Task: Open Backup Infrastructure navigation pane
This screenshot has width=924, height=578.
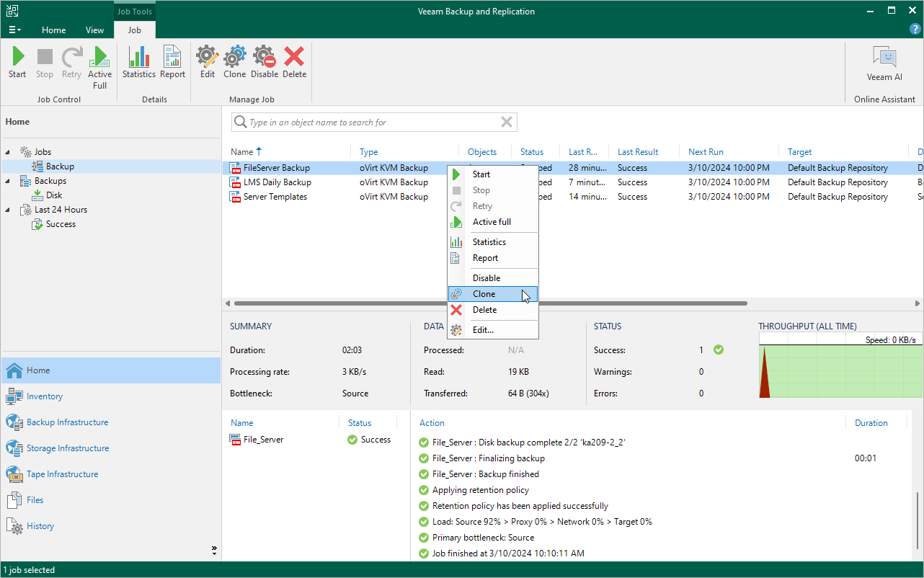Action: [x=111, y=422]
